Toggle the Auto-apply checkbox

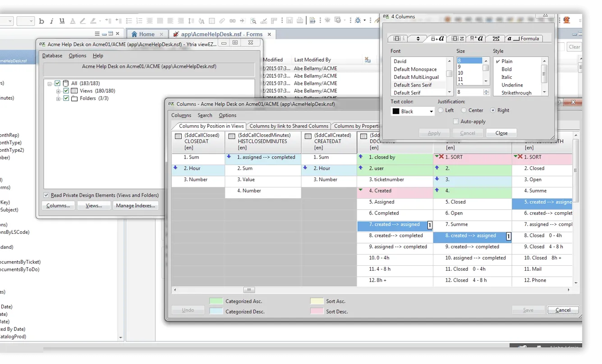click(x=456, y=122)
